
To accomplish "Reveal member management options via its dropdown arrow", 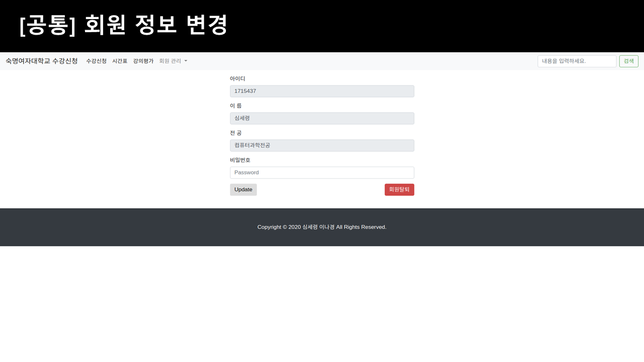I will click(x=185, y=61).
